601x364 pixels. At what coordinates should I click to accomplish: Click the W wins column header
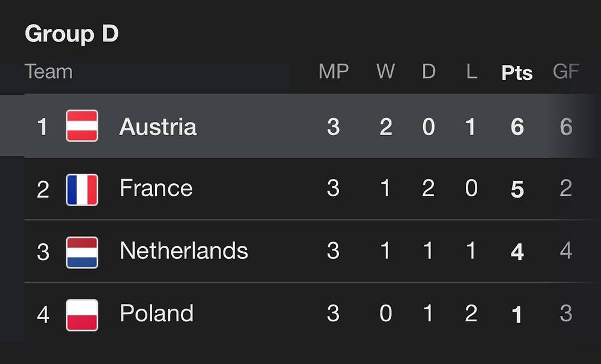(385, 71)
